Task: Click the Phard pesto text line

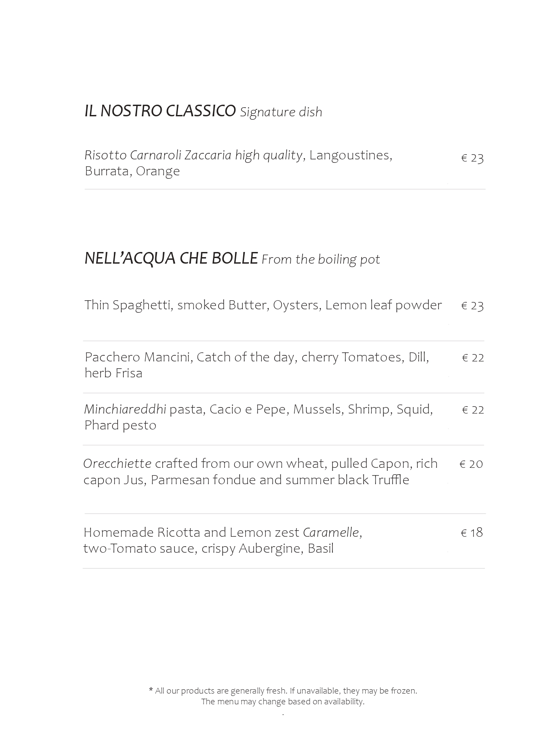Action: (x=120, y=425)
